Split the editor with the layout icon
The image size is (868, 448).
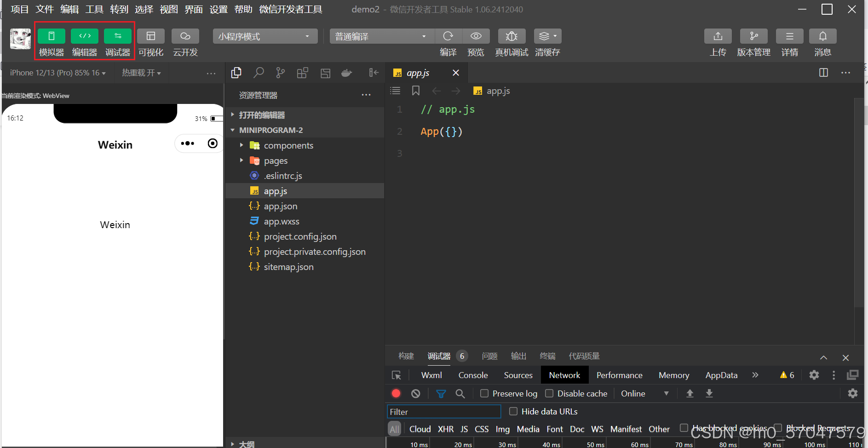[x=823, y=73]
